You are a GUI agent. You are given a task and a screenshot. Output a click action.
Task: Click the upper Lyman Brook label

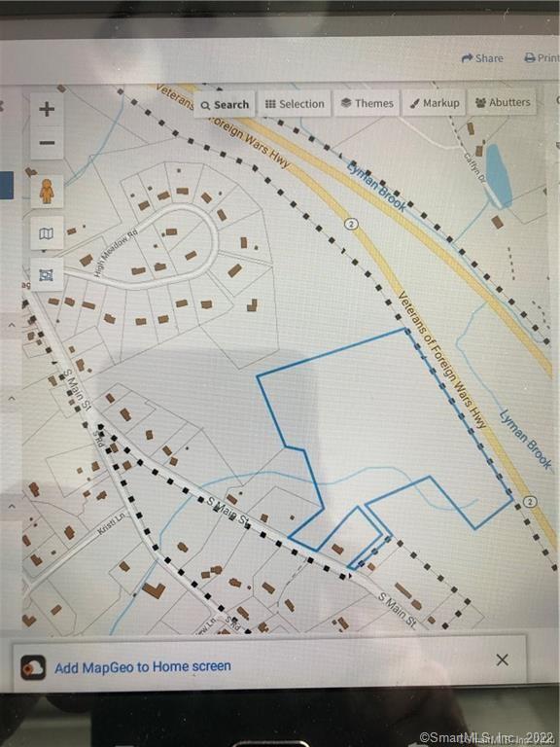point(376,187)
